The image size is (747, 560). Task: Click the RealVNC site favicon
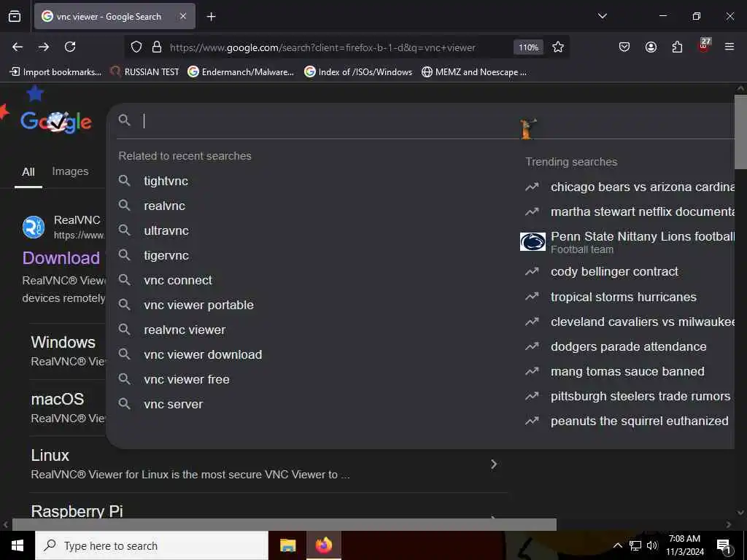click(x=34, y=227)
